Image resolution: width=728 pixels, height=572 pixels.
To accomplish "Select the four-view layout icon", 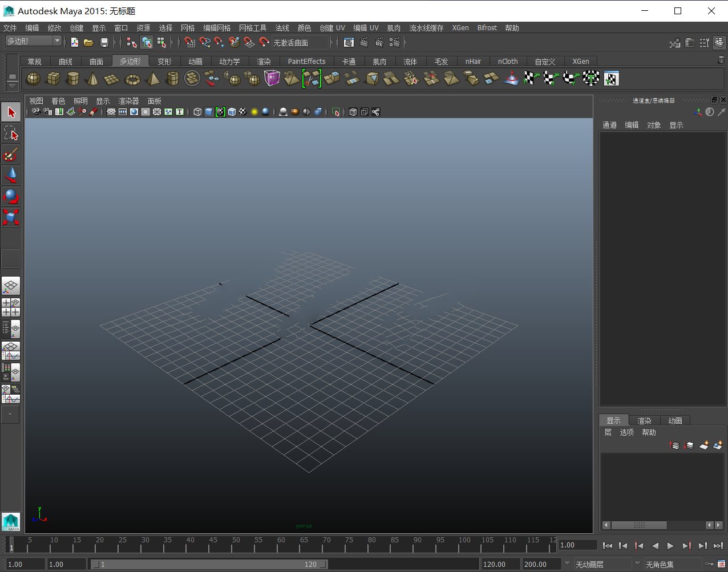I will [11, 307].
